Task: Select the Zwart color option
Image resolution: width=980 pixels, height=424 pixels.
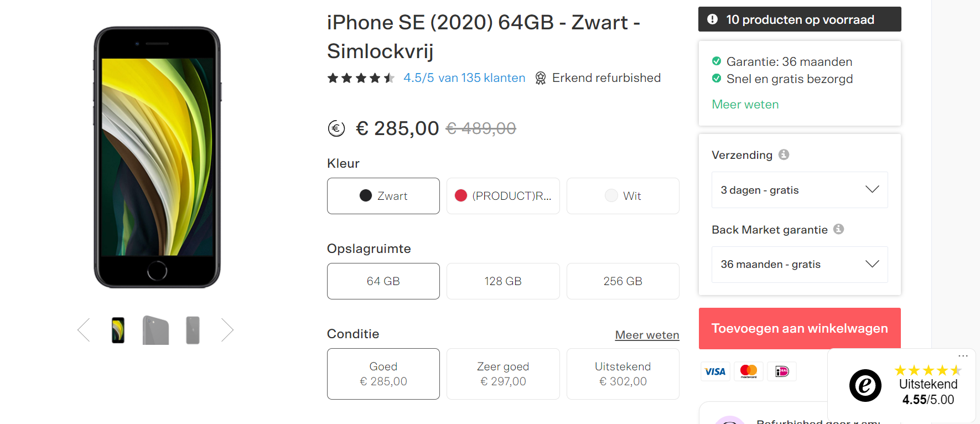Action: (383, 196)
